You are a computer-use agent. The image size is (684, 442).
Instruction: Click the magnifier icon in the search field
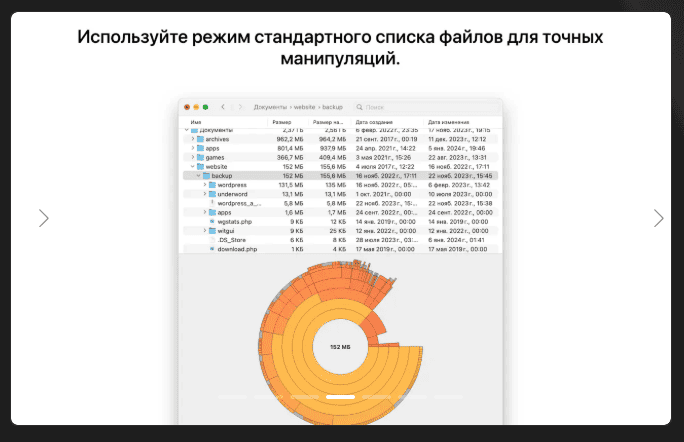359,107
